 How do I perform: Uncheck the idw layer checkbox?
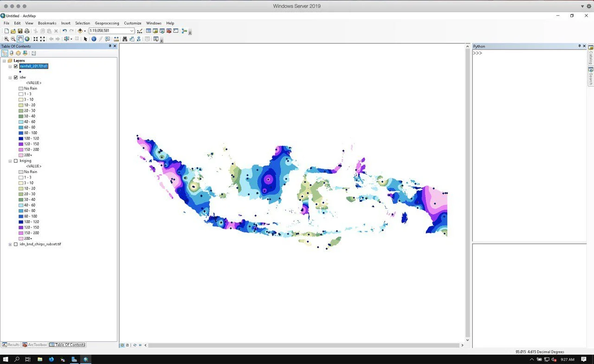point(16,77)
